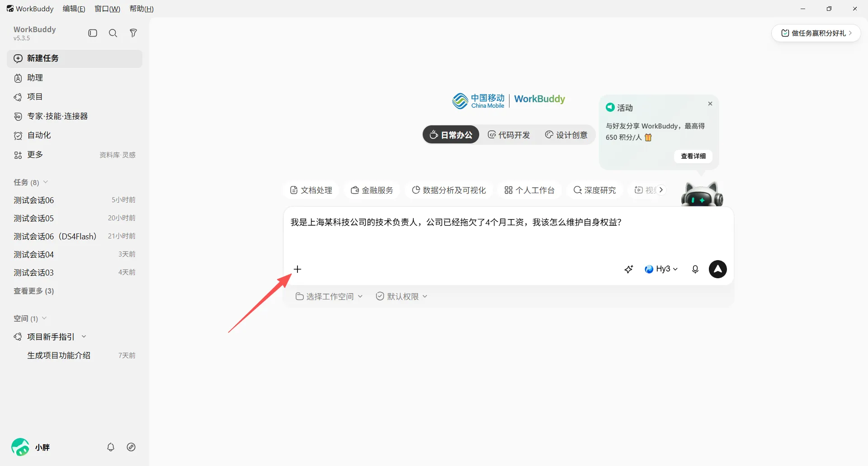
Task: Open notifications bell icon
Action: [x=111, y=447]
